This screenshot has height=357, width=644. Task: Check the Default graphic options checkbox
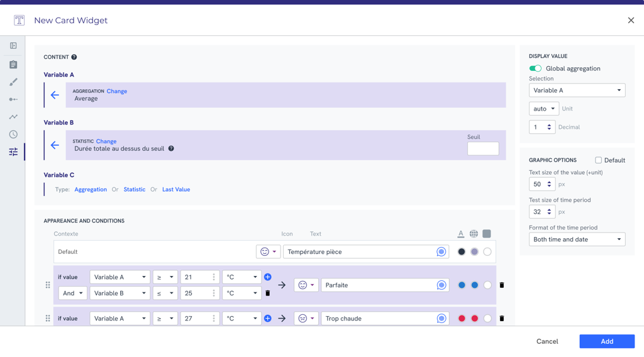[x=598, y=160]
